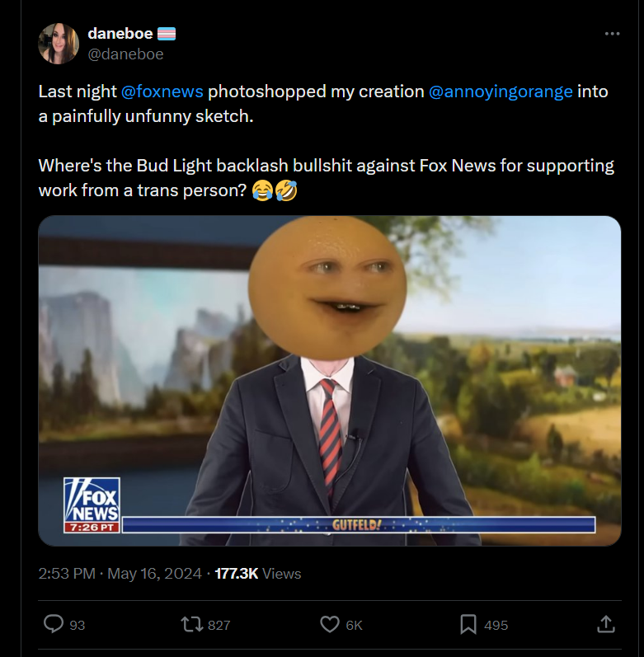Open the three-dot more options menu
644x657 pixels.
[x=612, y=34]
